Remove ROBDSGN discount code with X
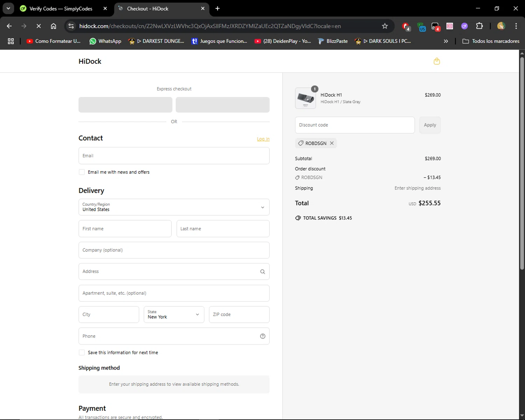Image resolution: width=525 pixels, height=420 pixels. pos(332,143)
